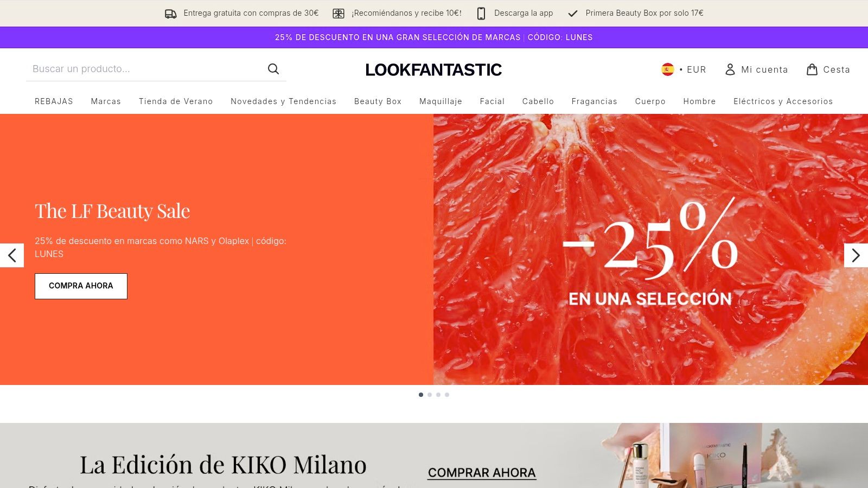Open Mi cuenta link
Viewport: 868px width, 488px height.
(756, 69)
